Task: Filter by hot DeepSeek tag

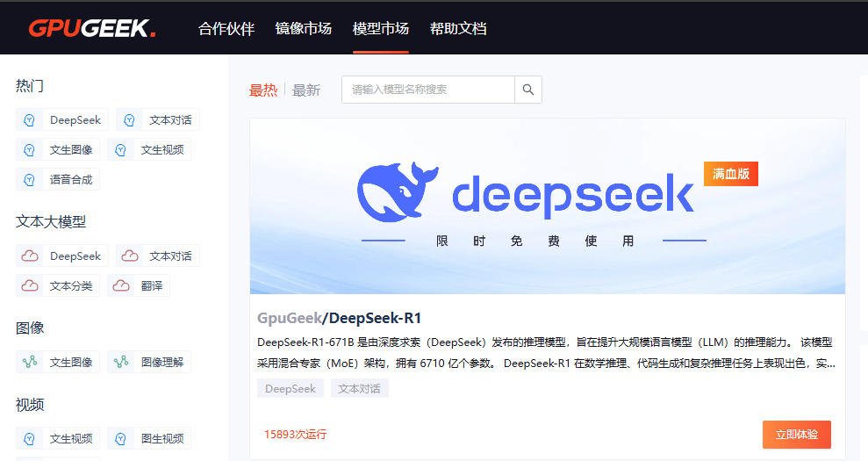Action: click(62, 119)
